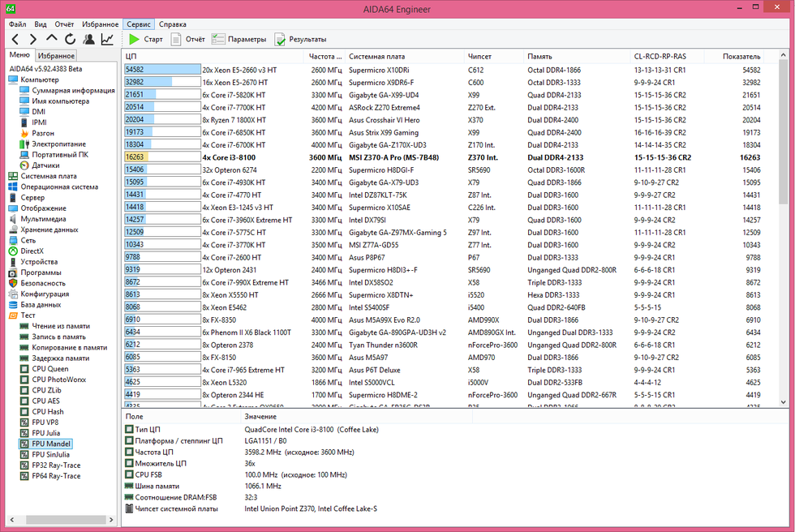Click the Forward navigation arrow
The height and width of the screenshot is (532, 795).
click(33, 39)
